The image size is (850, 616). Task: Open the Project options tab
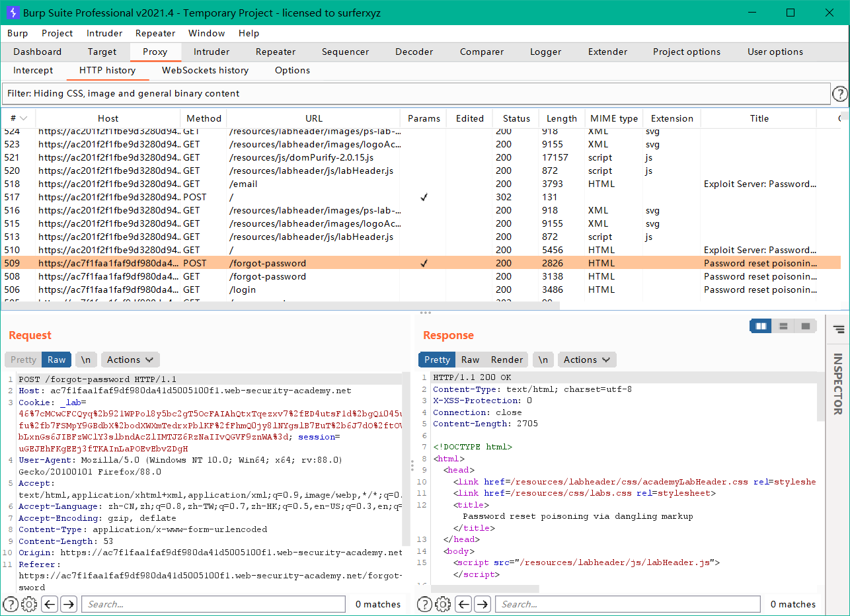click(x=687, y=52)
